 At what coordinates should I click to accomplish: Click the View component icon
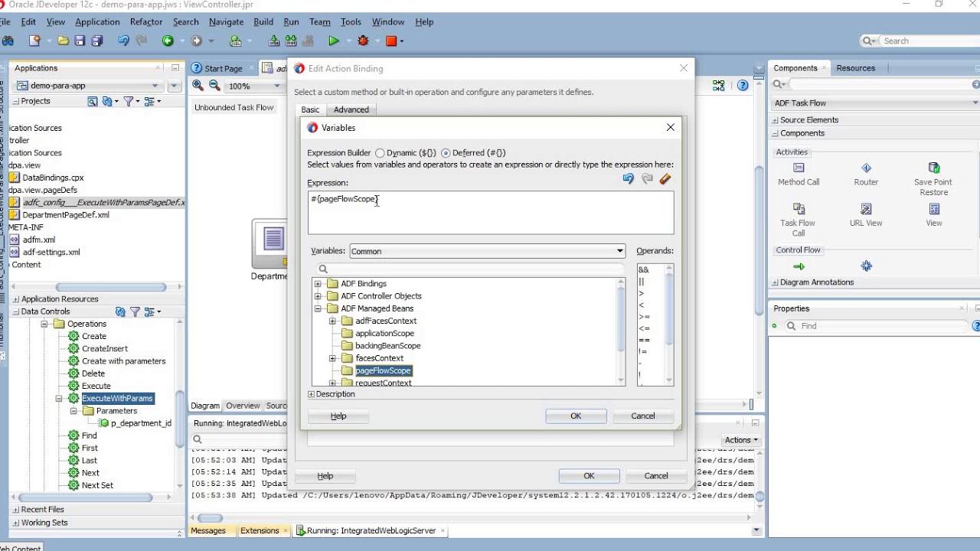934,209
